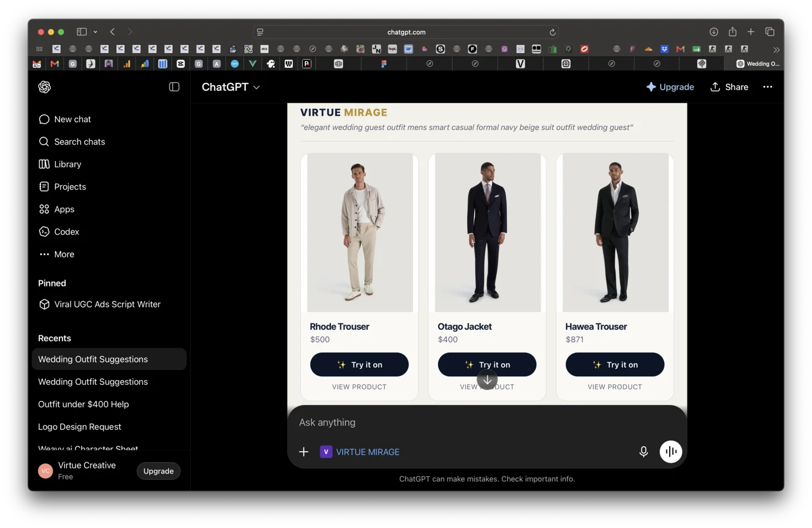This screenshot has width=812, height=528.
Task: Open the Rhode Trouser product image
Action: 360,232
